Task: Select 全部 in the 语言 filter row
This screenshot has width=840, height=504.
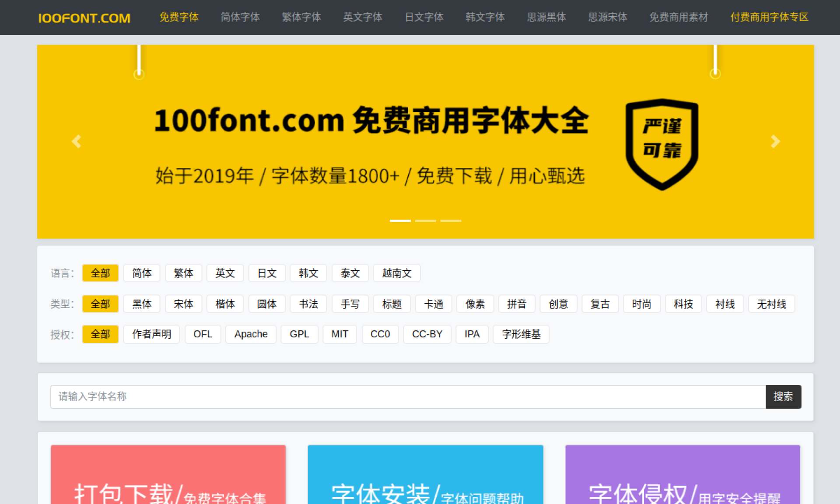Action: click(x=100, y=273)
